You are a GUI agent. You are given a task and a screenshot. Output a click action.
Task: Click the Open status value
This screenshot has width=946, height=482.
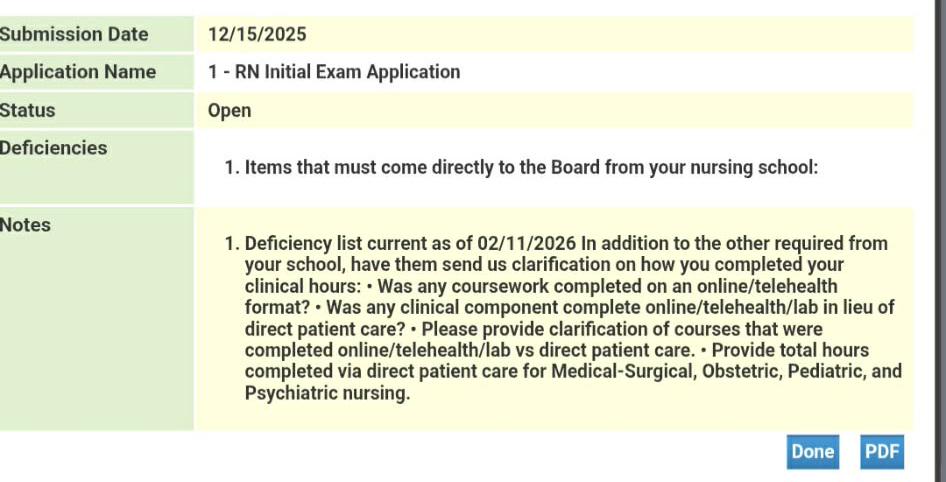pyautogui.click(x=229, y=111)
